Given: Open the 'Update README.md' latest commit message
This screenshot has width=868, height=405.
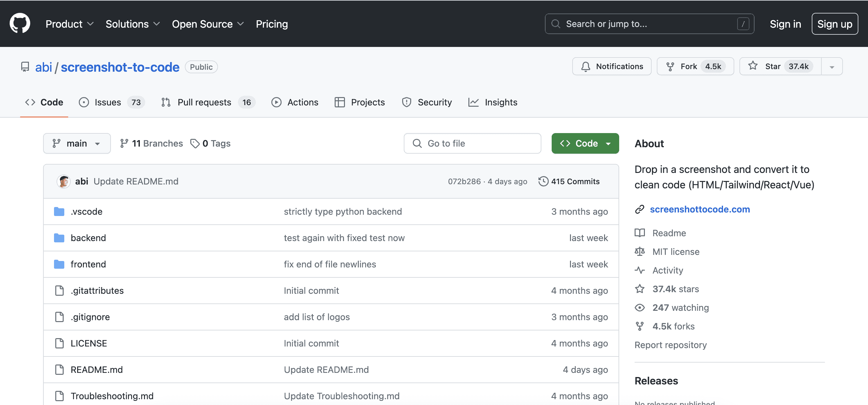Looking at the screenshot, I should tap(136, 181).
